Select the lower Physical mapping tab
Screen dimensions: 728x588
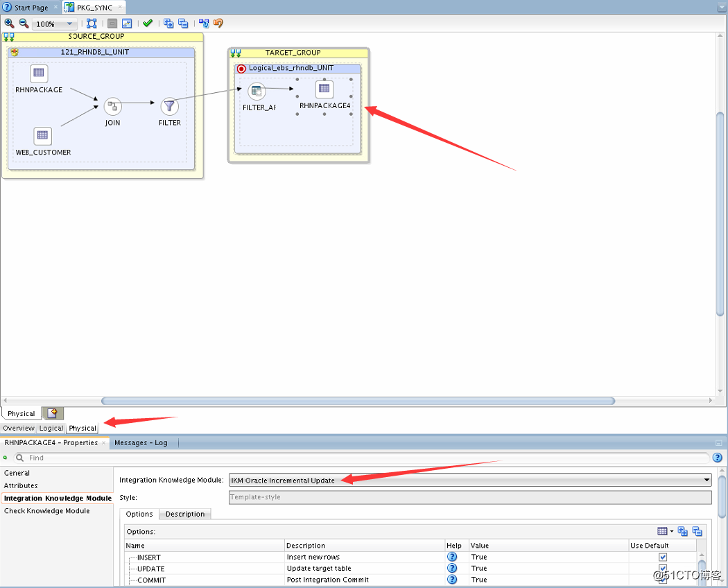point(83,428)
